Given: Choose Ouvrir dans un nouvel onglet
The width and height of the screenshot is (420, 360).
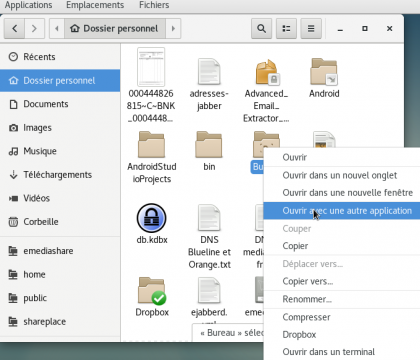Looking at the screenshot, I should point(342,175).
